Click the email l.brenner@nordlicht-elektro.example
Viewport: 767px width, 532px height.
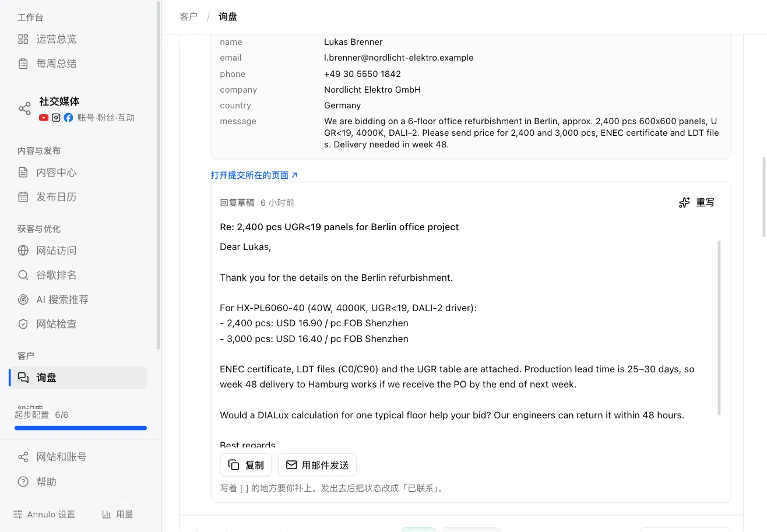tap(399, 58)
